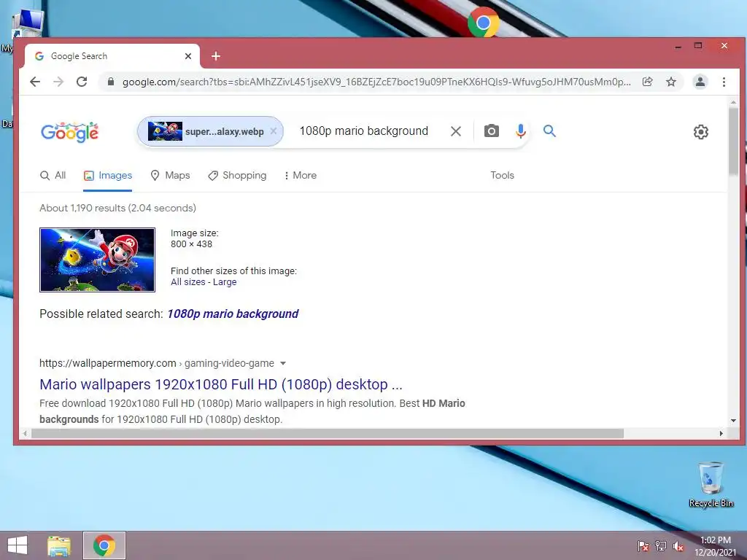Click the address bar URL
The image size is (747, 560).
click(x=376, y=82)
